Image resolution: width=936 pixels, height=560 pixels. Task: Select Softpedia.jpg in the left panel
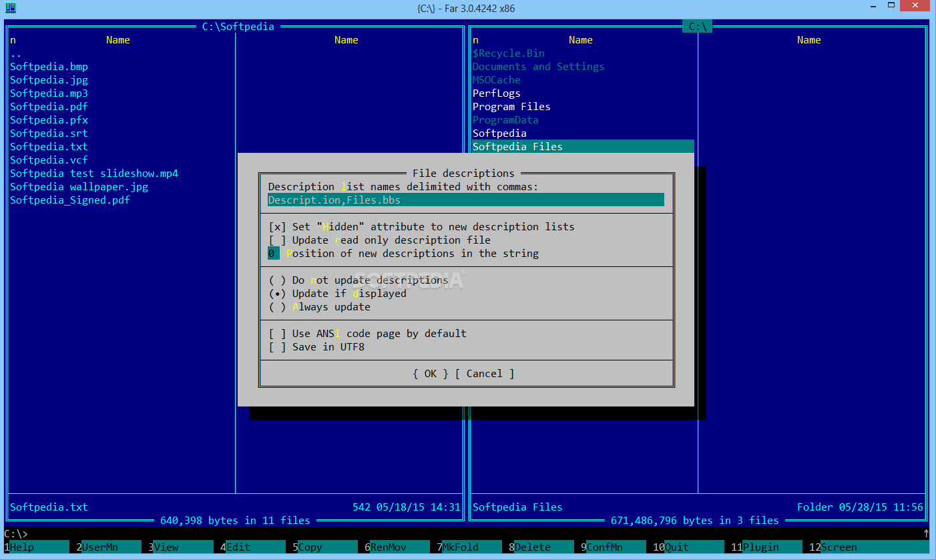[49, 80]
